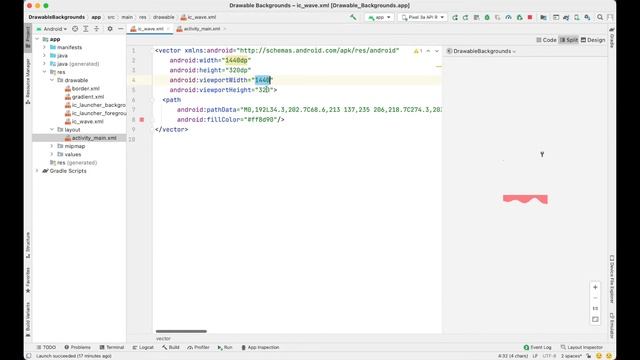Open the Android project view dropdown
Screen dimensions: 640x360
(x=52, y=29)
